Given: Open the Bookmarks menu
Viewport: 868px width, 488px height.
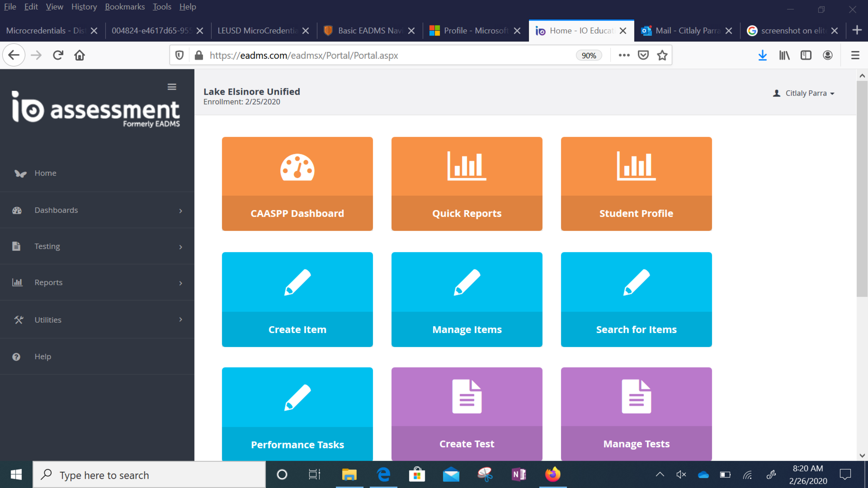Looking at the screenshot, I should pyautogui.click(x=125, y=7).
